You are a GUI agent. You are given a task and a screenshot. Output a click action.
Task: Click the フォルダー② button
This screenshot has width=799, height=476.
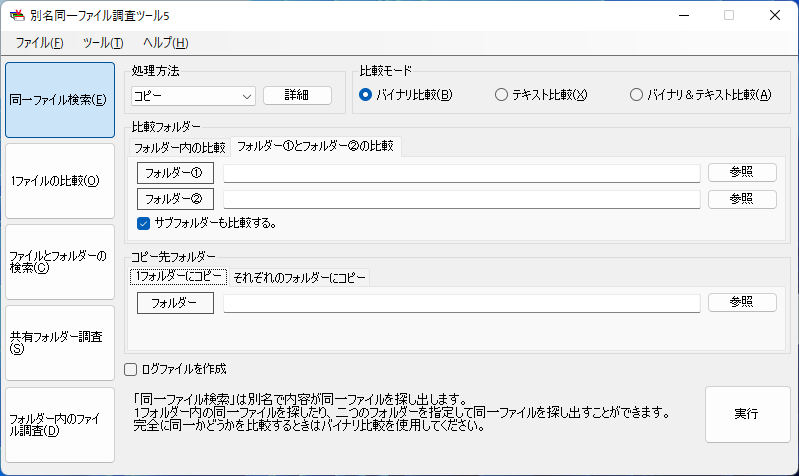(x=175, y=199)
